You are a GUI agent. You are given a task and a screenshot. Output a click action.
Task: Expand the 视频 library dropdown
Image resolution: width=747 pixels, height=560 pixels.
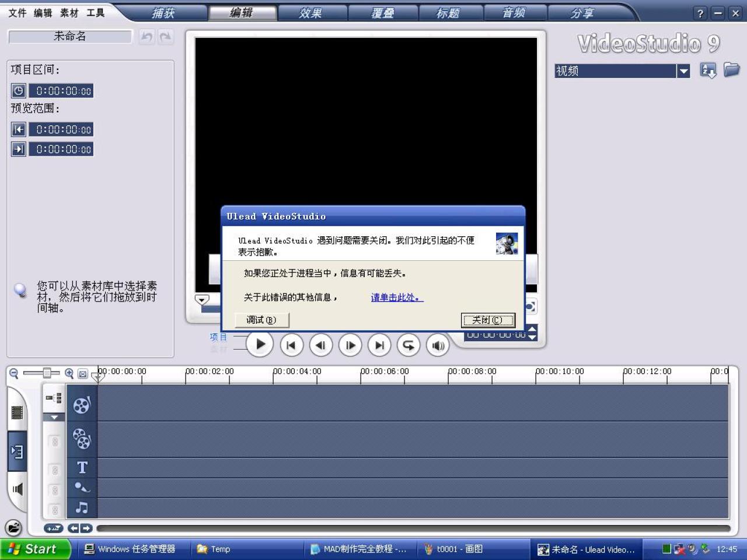click(x=683, y=71)
